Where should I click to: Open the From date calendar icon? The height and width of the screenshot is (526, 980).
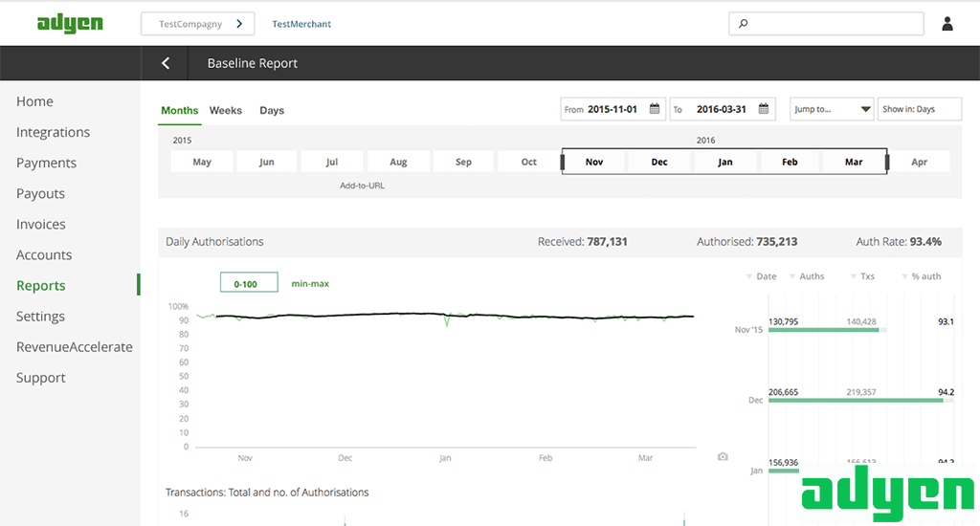pos(655,109)
